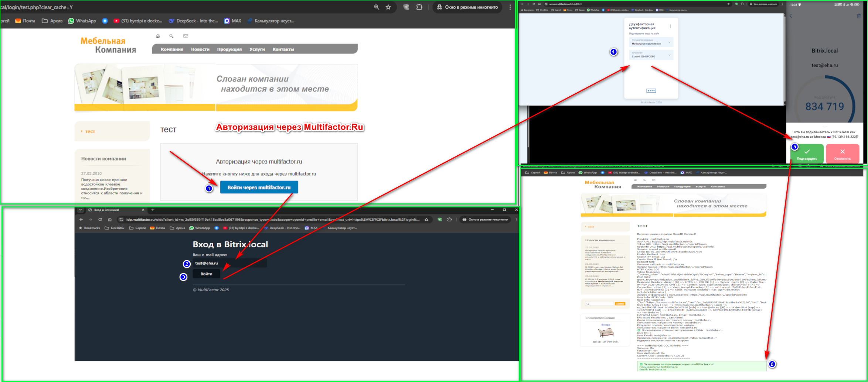
Task: Select 'Новости' in the site navigation
Action: [x=200, y=49]
